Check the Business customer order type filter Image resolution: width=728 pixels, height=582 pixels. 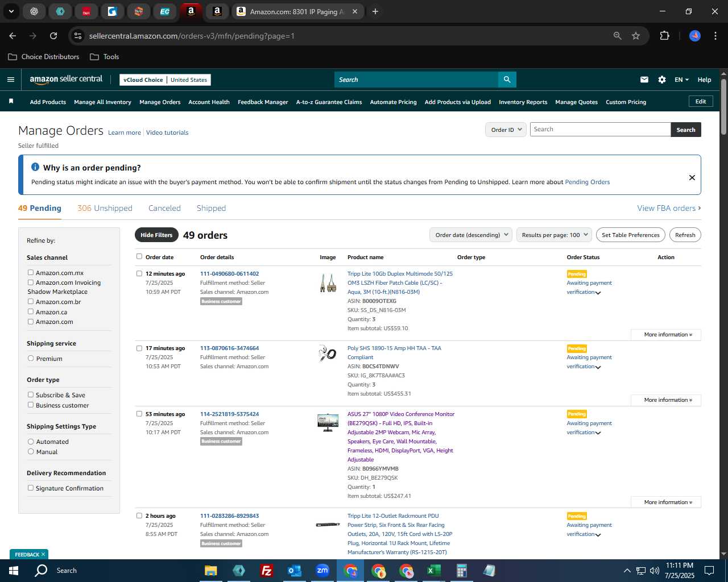point(31,405)
